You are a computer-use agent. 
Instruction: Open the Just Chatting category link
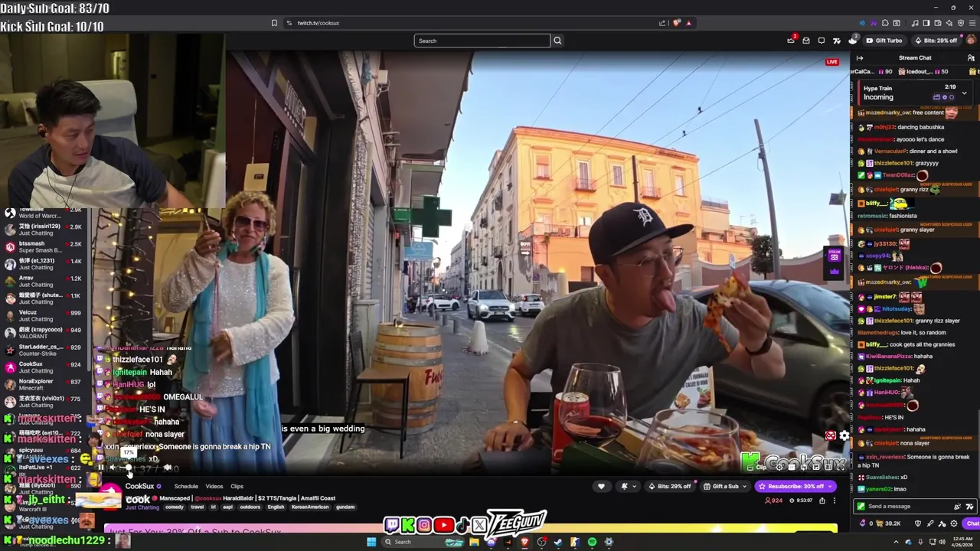tap(142, 507)
